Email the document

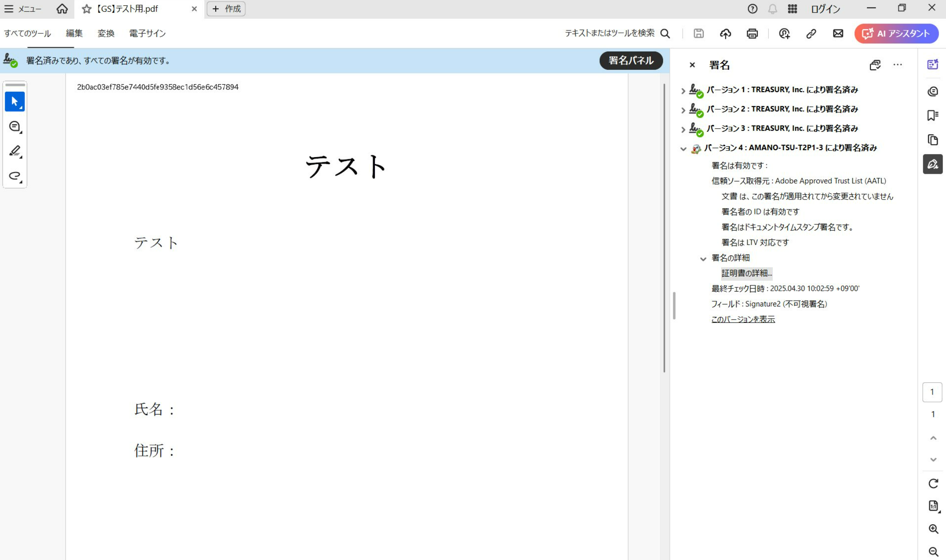pyautogui.click(x=838, y=34)
